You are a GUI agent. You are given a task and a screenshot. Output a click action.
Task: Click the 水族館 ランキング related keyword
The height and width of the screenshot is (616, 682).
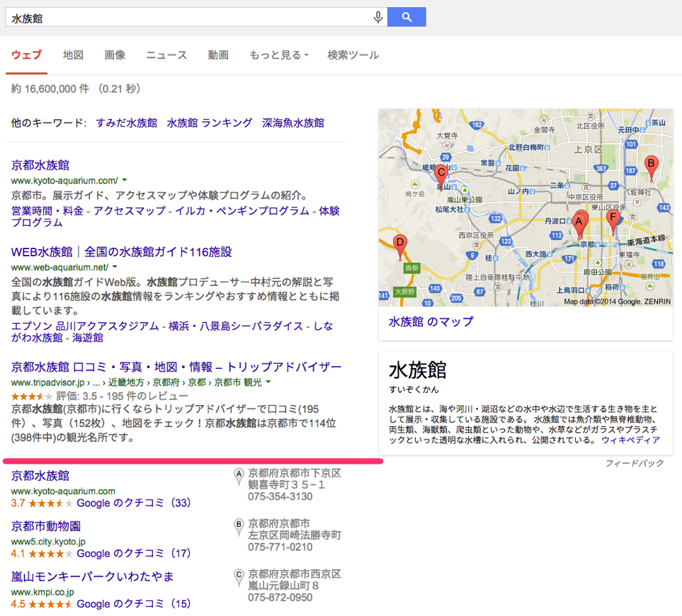click(x=210, y=123)
